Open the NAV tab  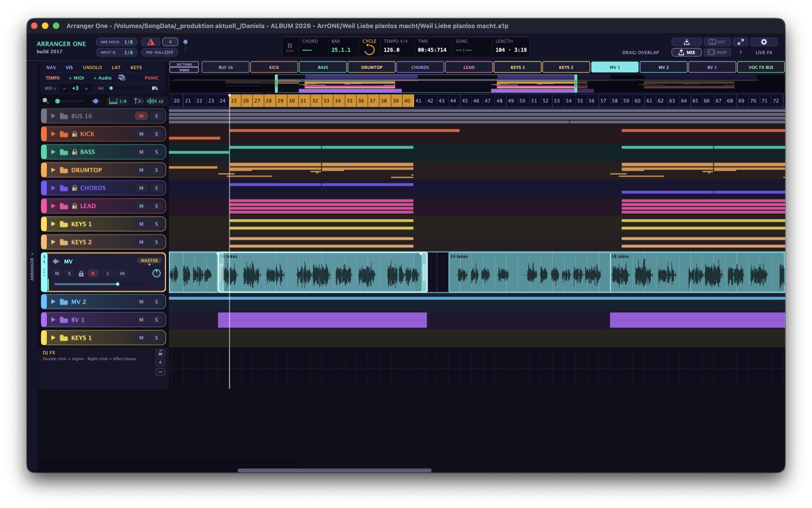[51, 68]
